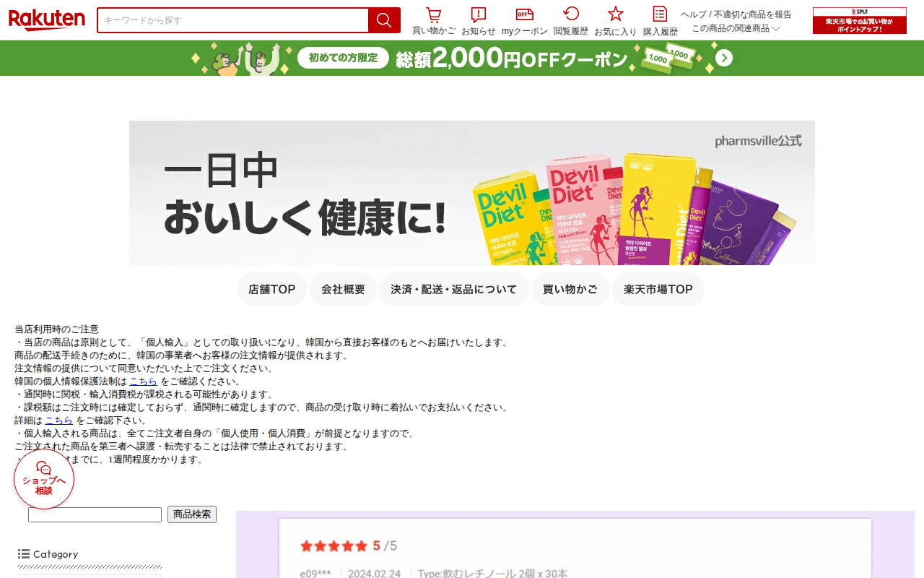The width and height of the screenshot is (924, 578).
Task: Click the red magnifier search button
Action: (x=384, y=20)
